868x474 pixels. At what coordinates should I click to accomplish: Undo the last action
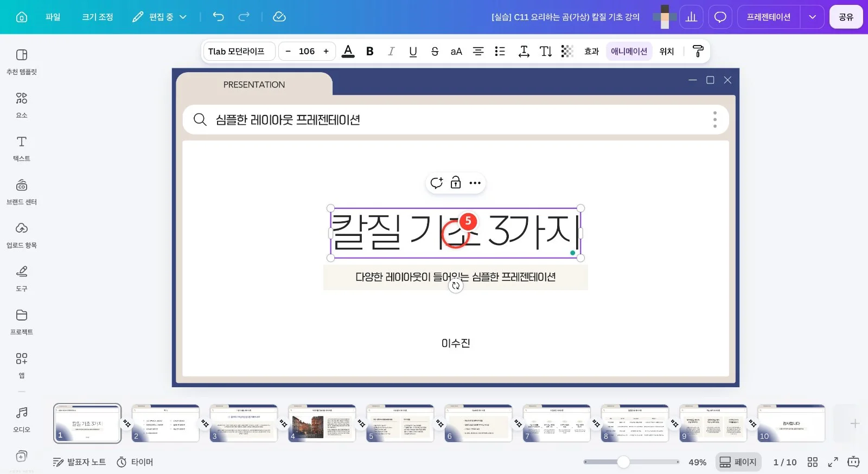[x=218, y=17]
